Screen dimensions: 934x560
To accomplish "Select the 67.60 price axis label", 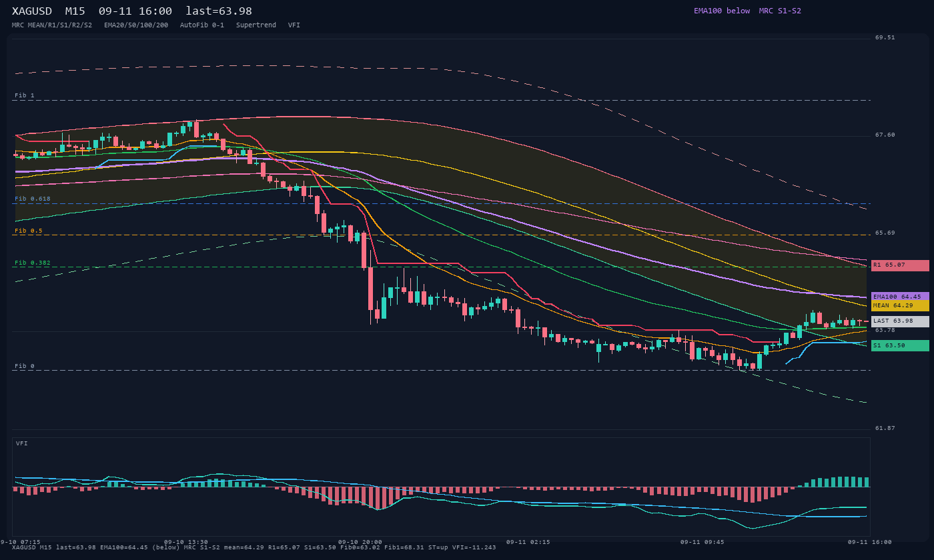I will coord(885,135).
